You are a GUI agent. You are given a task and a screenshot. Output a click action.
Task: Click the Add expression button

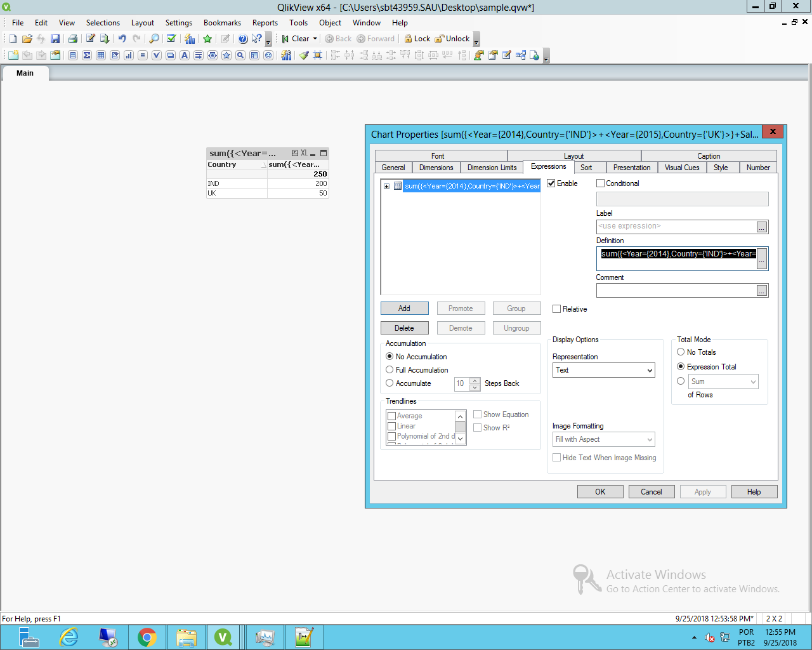(x=405, y=308)
